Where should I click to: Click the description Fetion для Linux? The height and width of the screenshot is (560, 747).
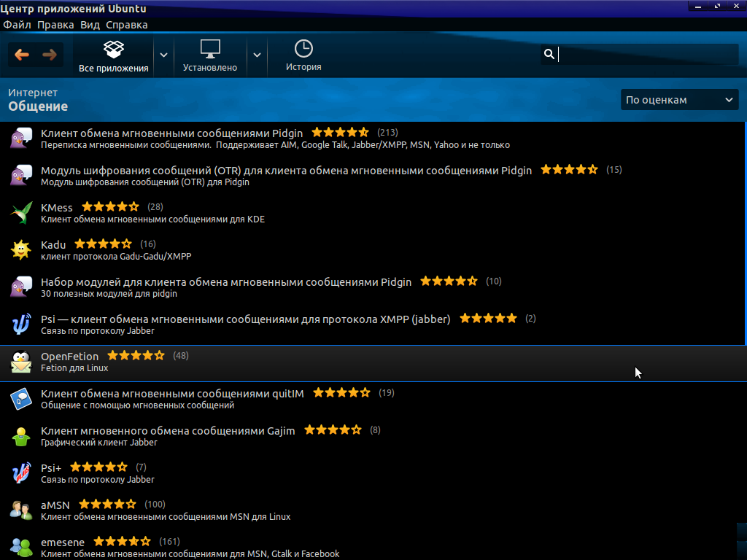tap(74, 368)
